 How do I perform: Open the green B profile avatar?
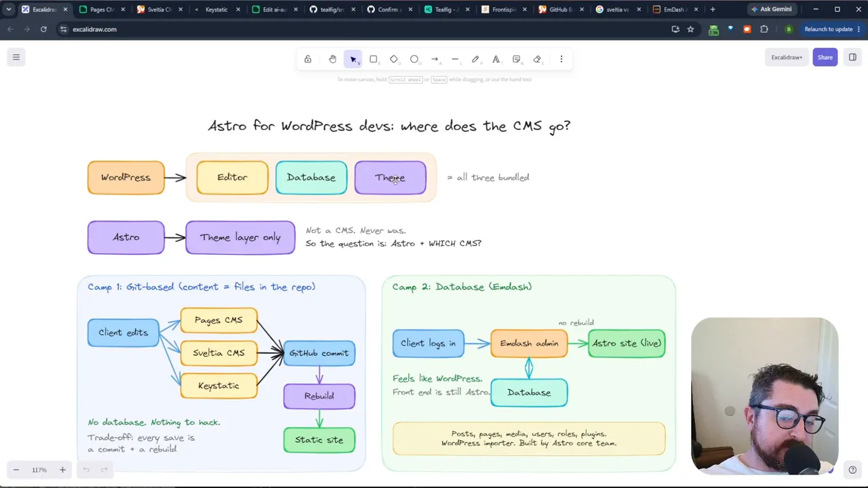pos(789,29)
